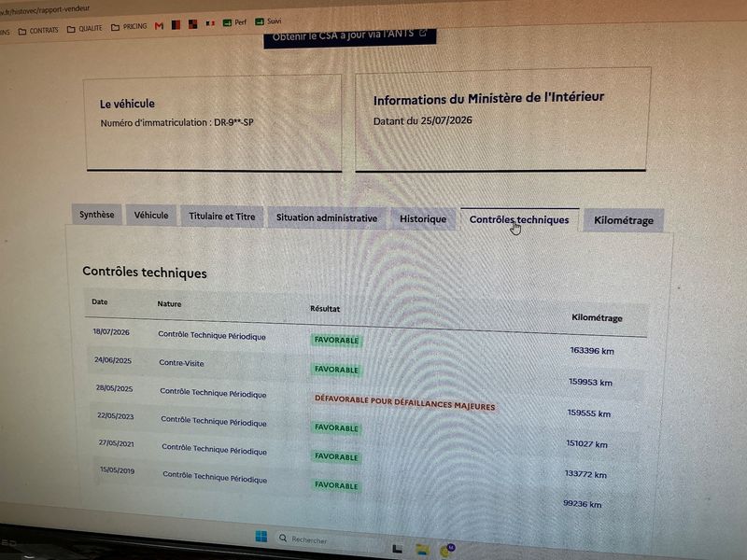Select the 27/05/2021 date cell

click(117, 442)
